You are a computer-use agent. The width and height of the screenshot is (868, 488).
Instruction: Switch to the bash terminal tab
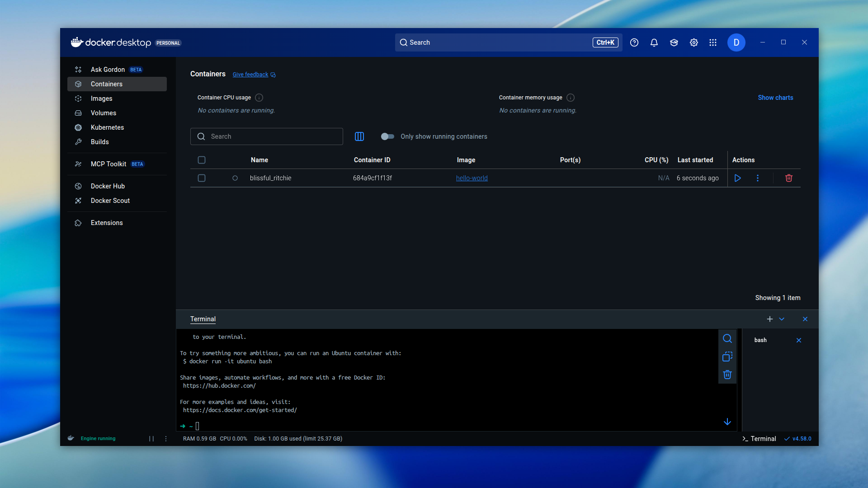coord(761,340)
